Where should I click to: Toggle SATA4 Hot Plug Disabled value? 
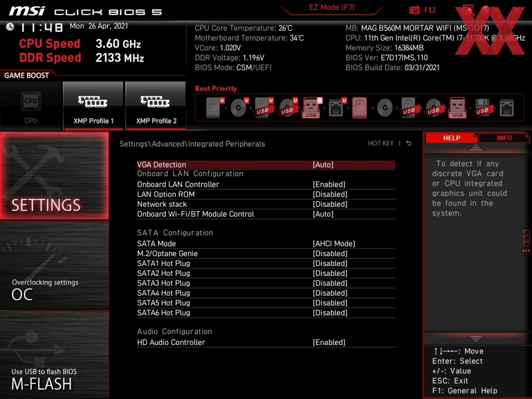[330, 293]
